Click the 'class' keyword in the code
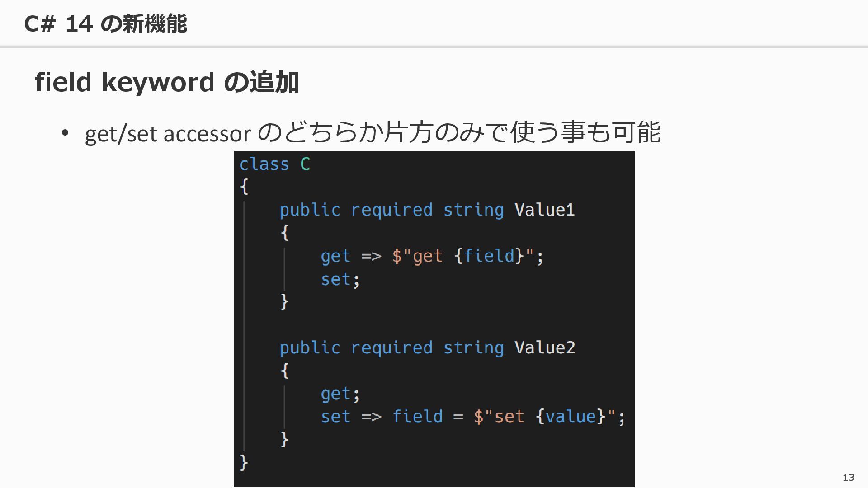 [264, 164]
